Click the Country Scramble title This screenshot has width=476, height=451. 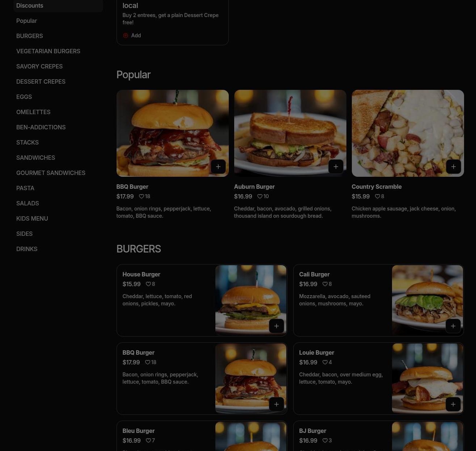coord(376,187)
